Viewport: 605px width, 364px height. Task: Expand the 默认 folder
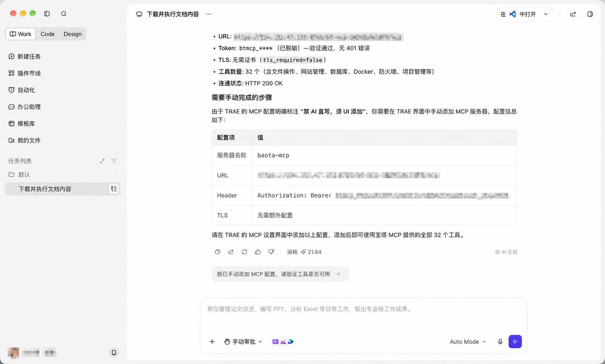tap(19, 175)
